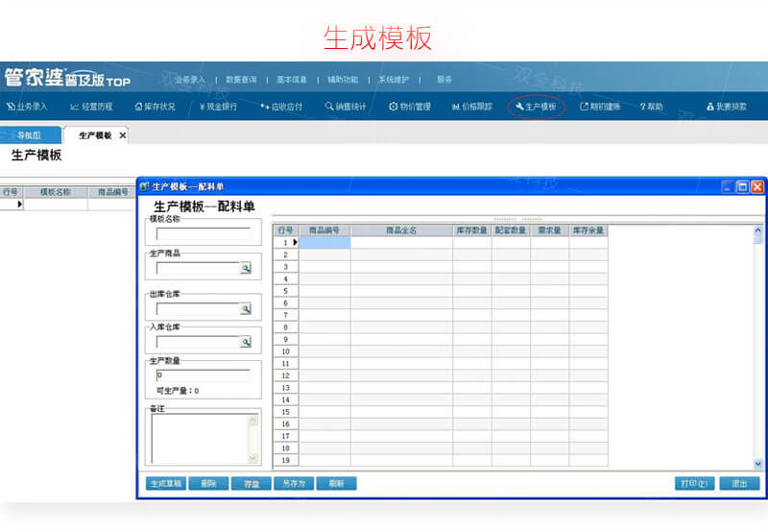Open the 辅助功能 top menu
Viewport: 768px width, 532px height.
tap(343, 80)
